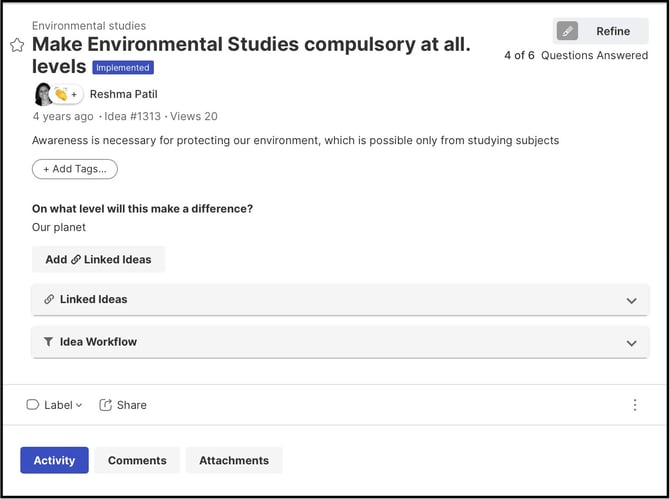Click the clapping hands reaction icon

point(61,94)
